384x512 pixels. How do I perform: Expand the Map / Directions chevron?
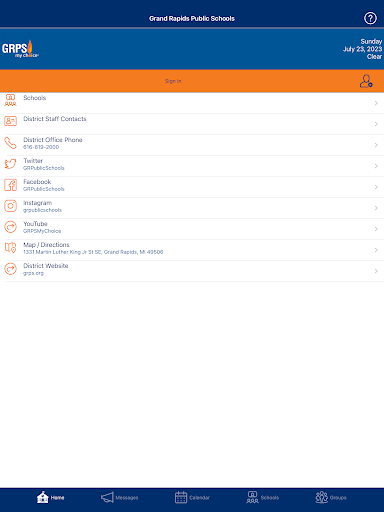(x=376, y=250)
